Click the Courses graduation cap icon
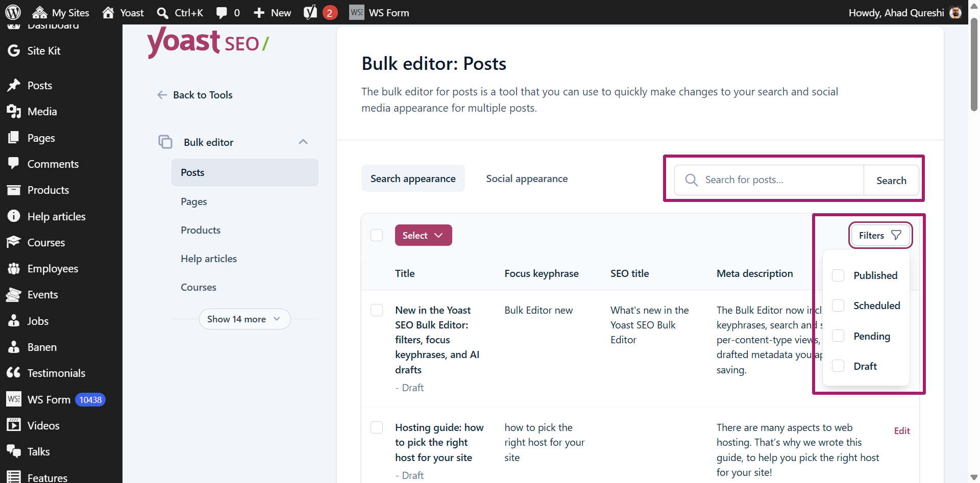 [14, 242]
